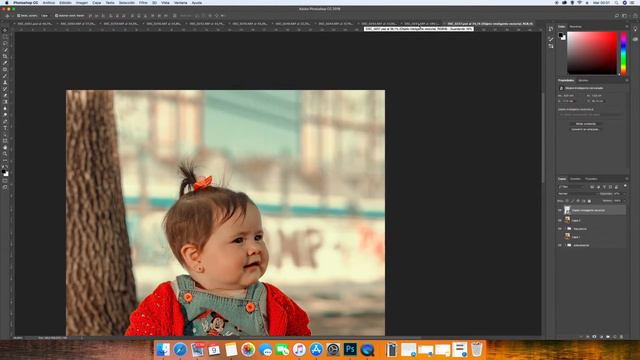The height and width of the screenshot is (360, 640).
Task: Hide the bottom layer group
Action: coord(560,245)
